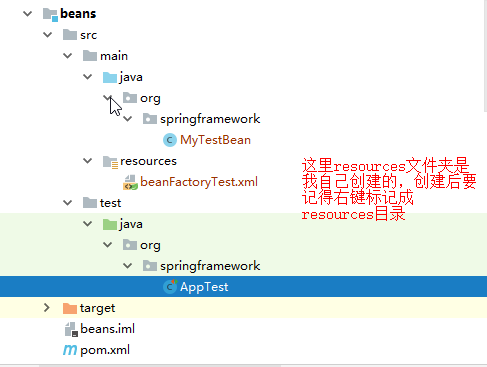
Task: Click the MyTestBean class icon
Action: (170, 140)
